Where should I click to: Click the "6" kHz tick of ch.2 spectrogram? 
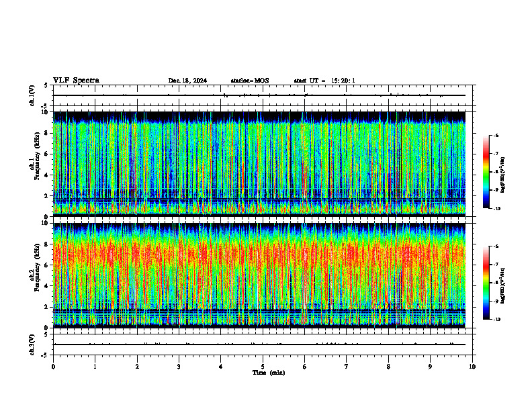tap(47, 265)
